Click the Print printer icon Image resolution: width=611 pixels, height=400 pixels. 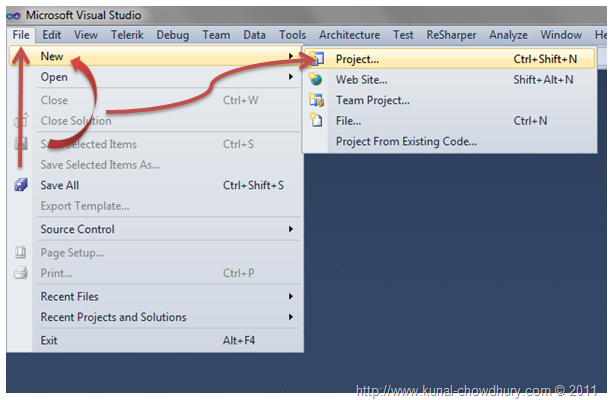[20, 273]
